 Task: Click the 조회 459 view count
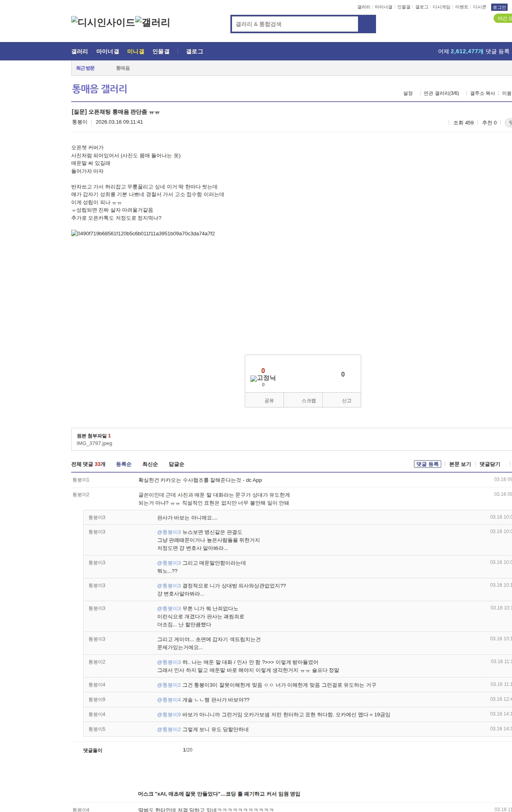(x=463, y=123)
